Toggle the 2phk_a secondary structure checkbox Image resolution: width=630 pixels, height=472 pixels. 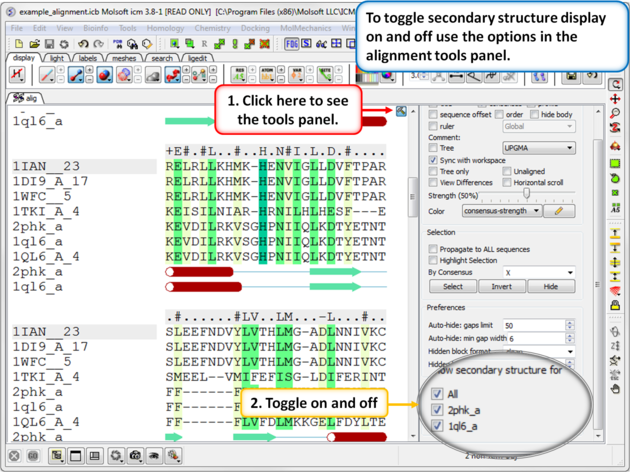tap(437, 410)
